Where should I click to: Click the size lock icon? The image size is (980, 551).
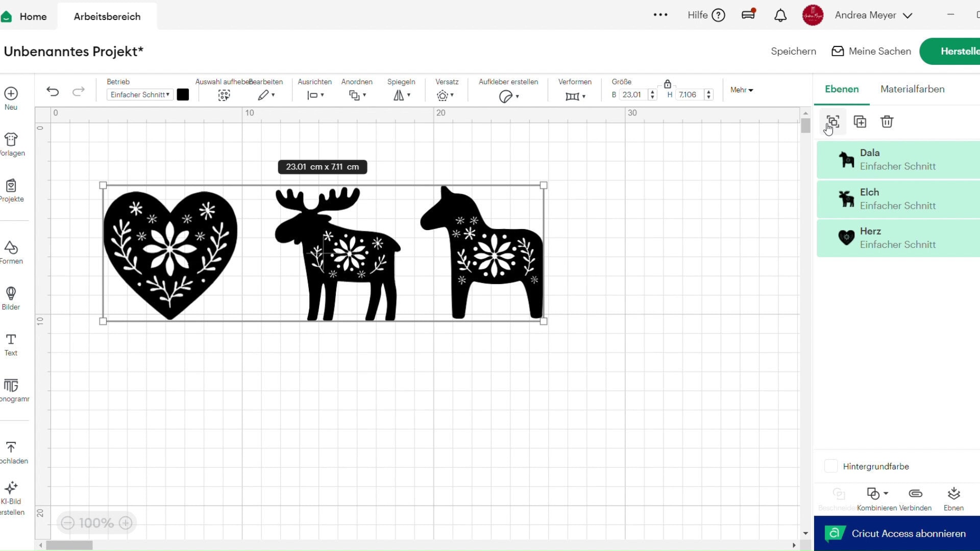point(668,84)
